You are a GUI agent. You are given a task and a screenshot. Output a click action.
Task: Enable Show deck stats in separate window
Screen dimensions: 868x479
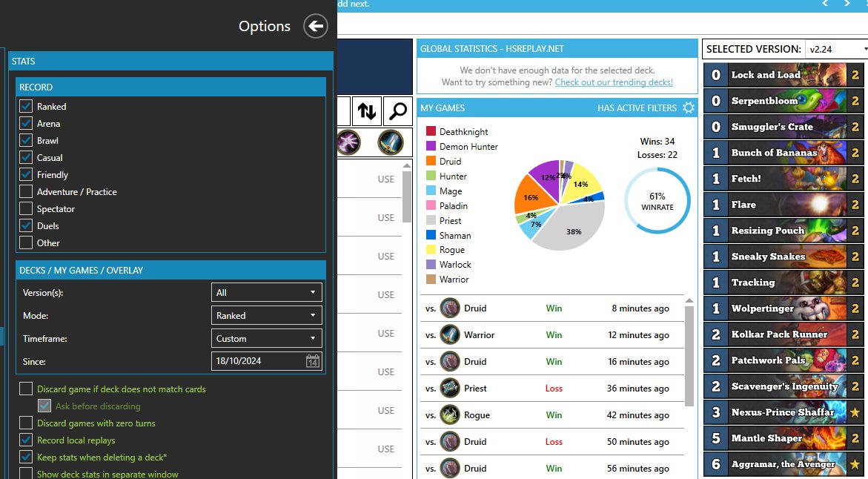click(26, 474)
